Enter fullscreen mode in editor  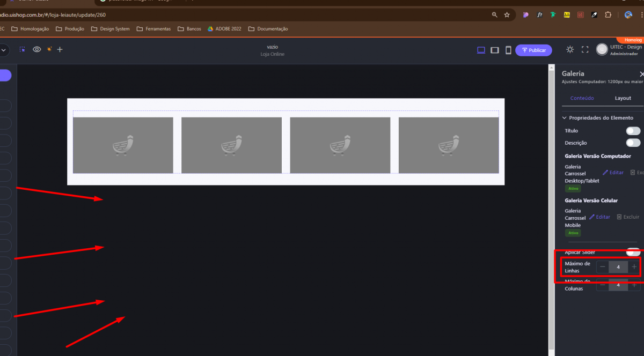[585, 49]
